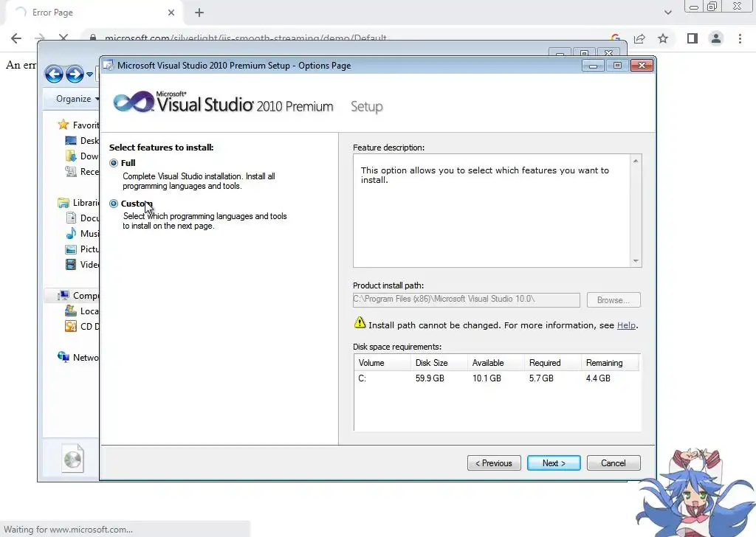
Task: Close the Visual Studio Setup window
Action: (642, 66)
